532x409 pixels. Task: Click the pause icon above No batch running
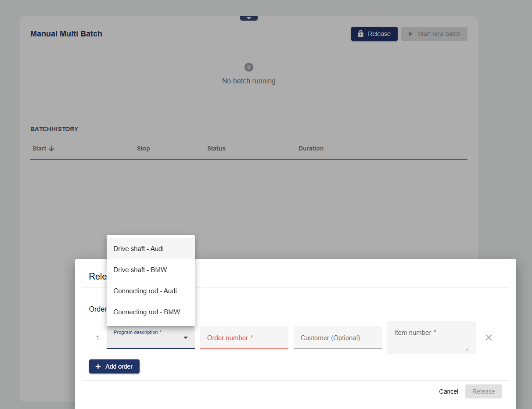(x=249, y=67)
